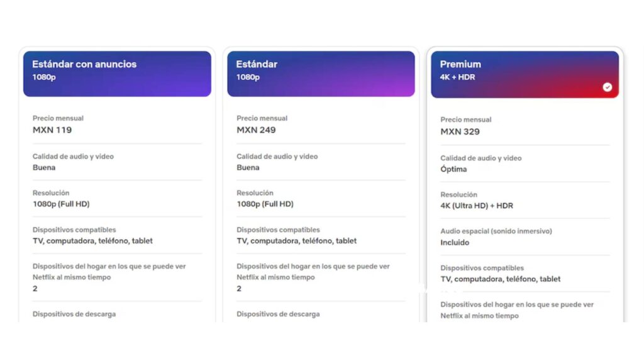Click the Audio espacial (sonido inmersivo) label
Image resolution: width=644 pixels, height=358 pixels.
(x=496, y=231)
